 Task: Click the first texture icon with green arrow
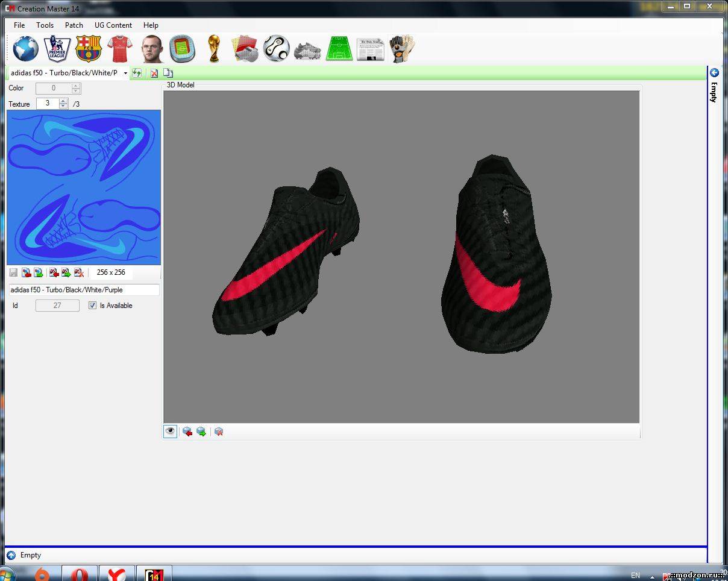tap(39, 272)
